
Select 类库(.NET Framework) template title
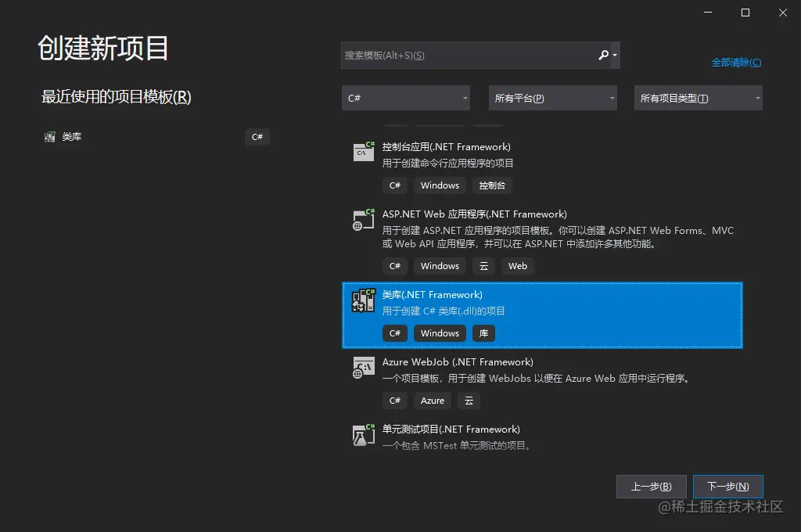click(x=432, y=295)
